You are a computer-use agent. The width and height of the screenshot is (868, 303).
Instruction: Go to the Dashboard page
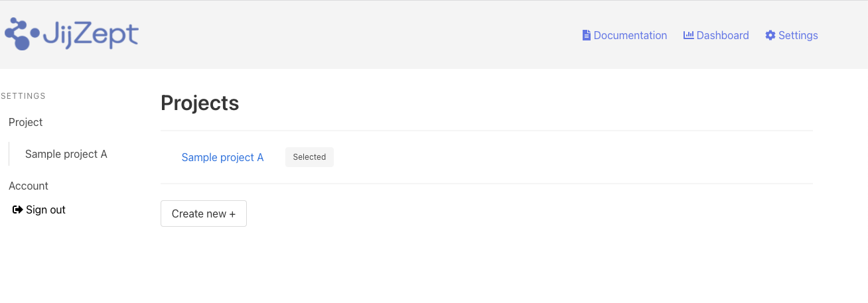722,36
